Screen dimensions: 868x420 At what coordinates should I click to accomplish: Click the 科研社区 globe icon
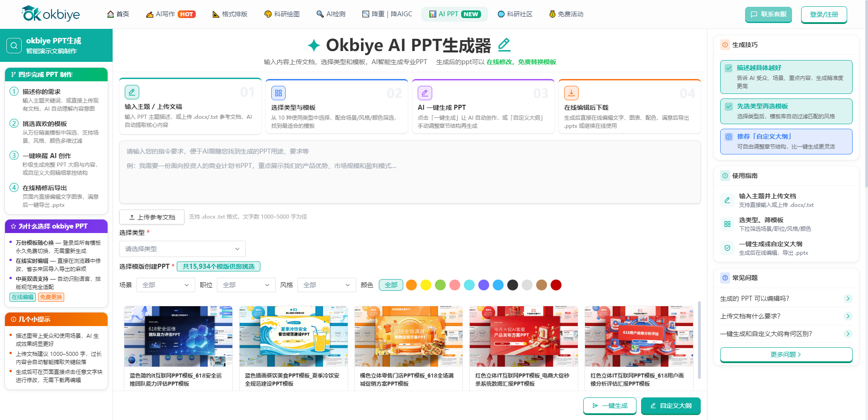point(501,14)
